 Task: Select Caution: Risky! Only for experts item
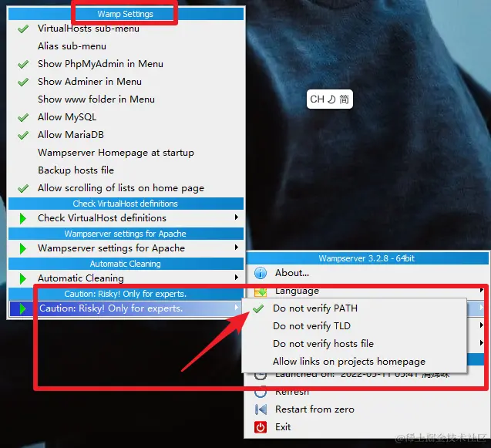[x=126, y=308]
